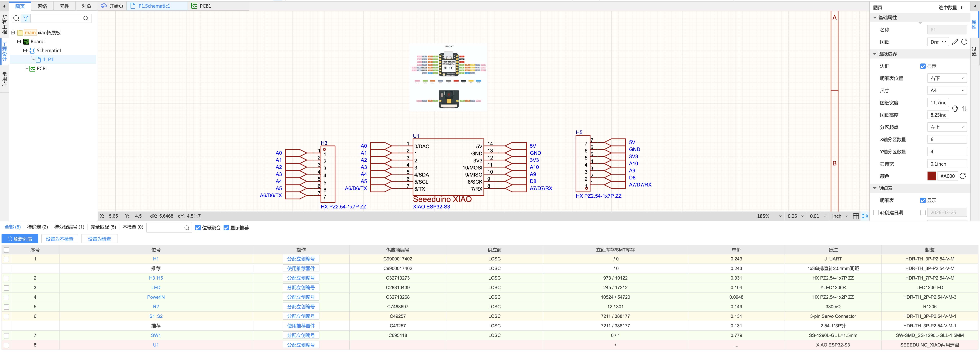
Task: Check the row checkbox for U1
Action: (7, 345)
